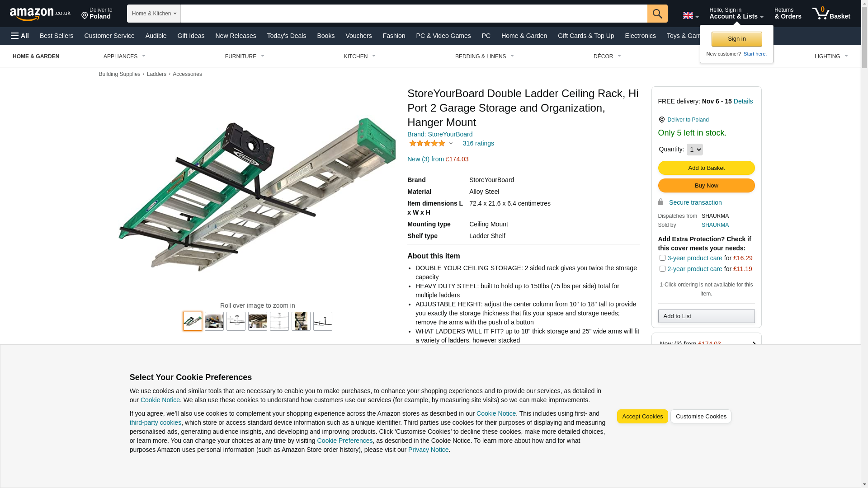Open the shopping basket icon
This screenshot has width=868, height=488.
click(830, 14)
